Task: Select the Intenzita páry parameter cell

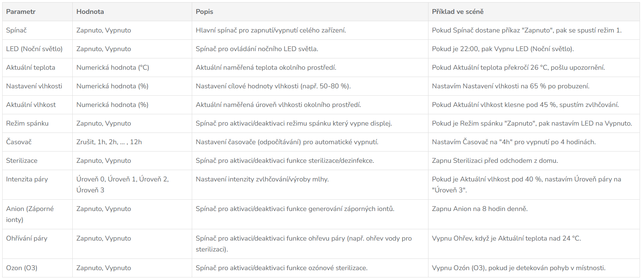Action: click(27, 179)
